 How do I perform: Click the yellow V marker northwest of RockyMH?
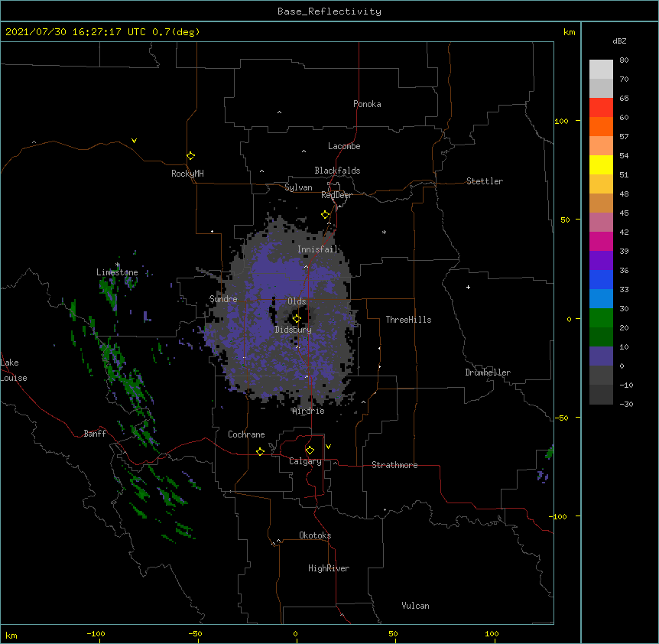(x=134, y=141)
